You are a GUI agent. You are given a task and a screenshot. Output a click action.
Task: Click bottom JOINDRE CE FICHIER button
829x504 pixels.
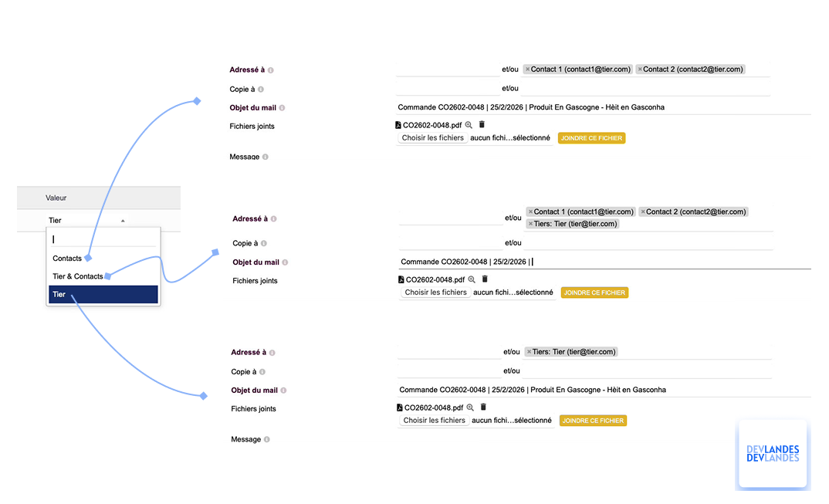pos(594,421)
